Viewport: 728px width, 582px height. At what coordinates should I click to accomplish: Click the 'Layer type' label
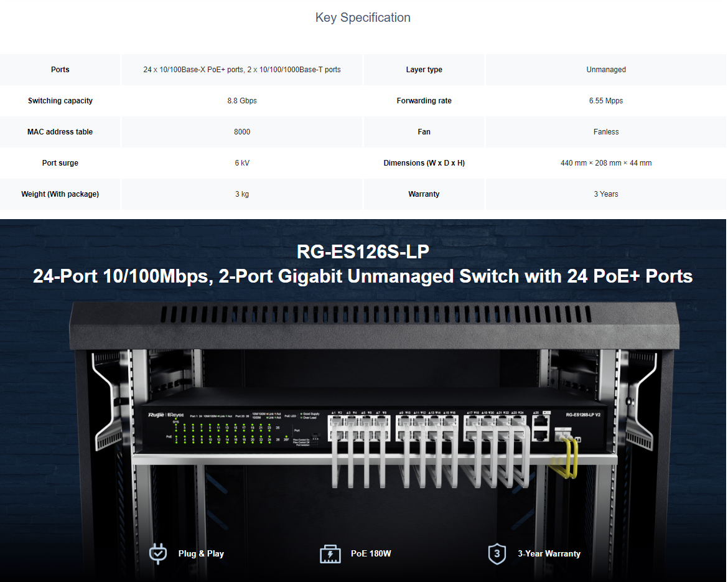424,70
